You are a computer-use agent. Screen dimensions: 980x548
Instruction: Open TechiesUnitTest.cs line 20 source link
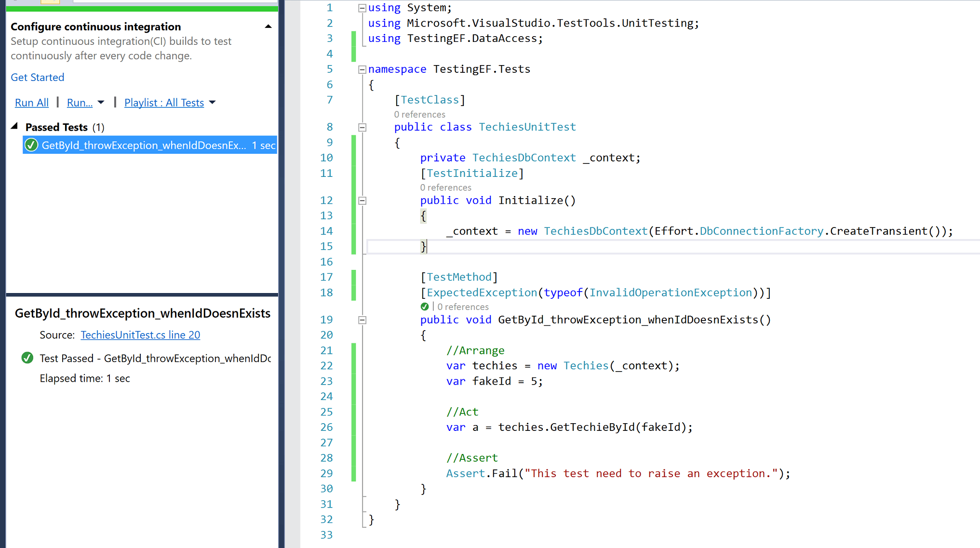click(140, 335)
